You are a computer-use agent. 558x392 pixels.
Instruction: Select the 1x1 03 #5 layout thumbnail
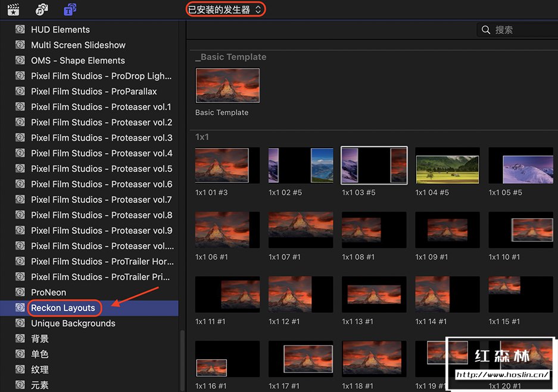click(374, 165)
